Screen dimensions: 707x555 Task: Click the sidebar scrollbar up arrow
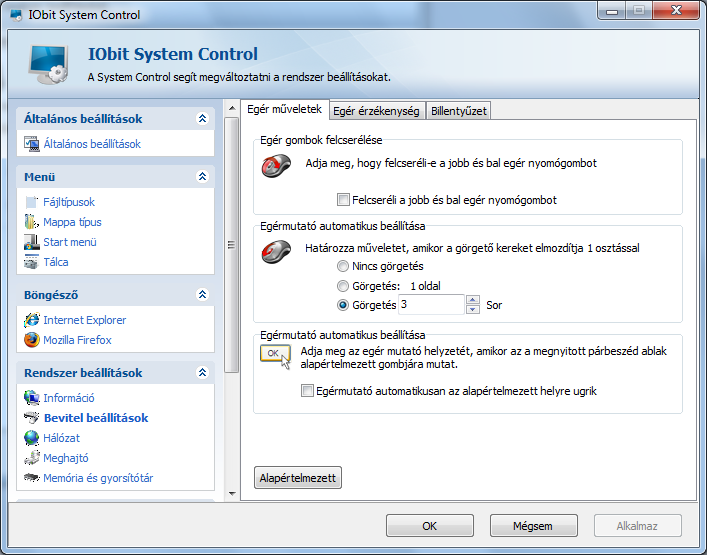232,108
